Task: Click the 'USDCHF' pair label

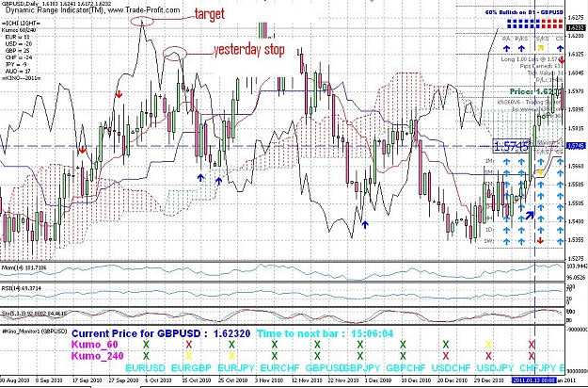Action: pyautogui.click(x=452, y=367)
